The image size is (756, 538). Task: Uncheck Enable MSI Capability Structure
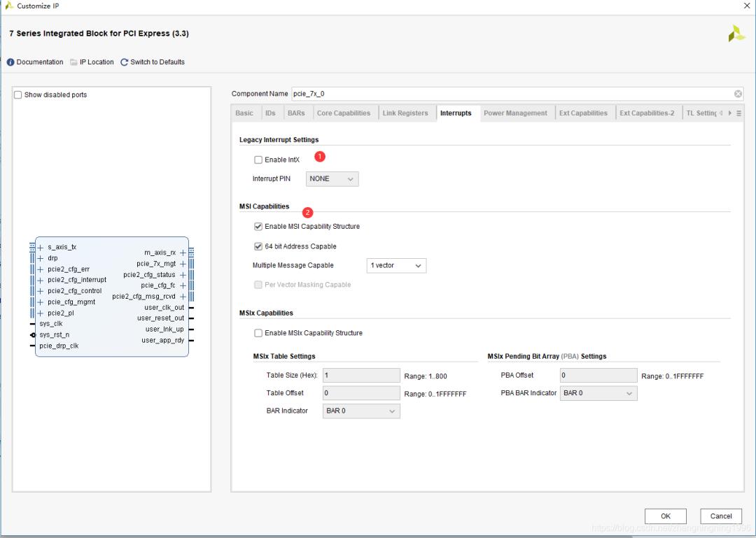coord(258,226)
